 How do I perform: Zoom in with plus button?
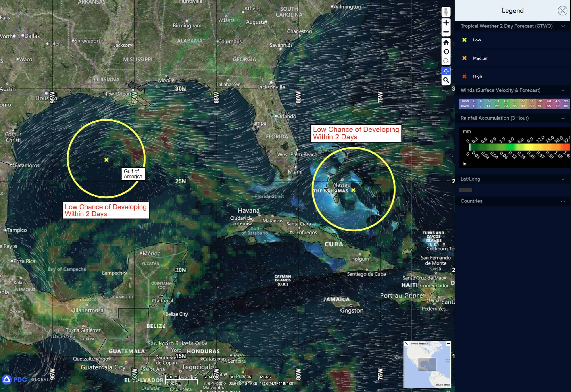[x=446, y=23]
